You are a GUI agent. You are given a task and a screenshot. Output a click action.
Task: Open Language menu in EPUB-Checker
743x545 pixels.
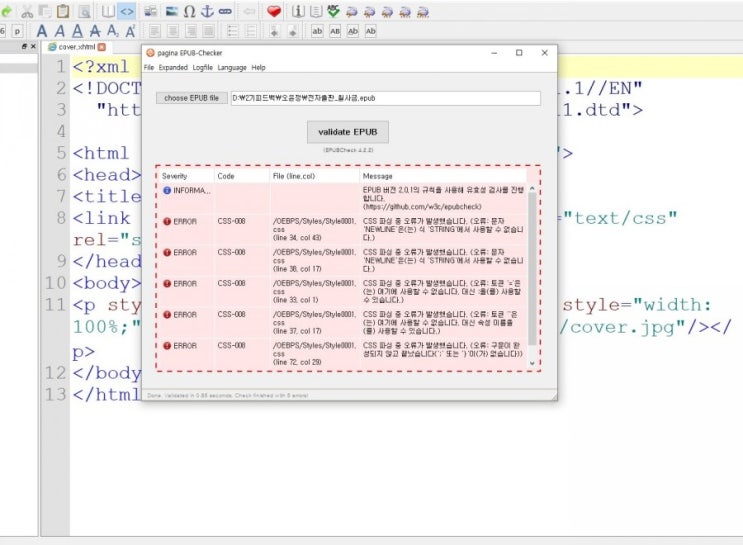tap(232, 67)
